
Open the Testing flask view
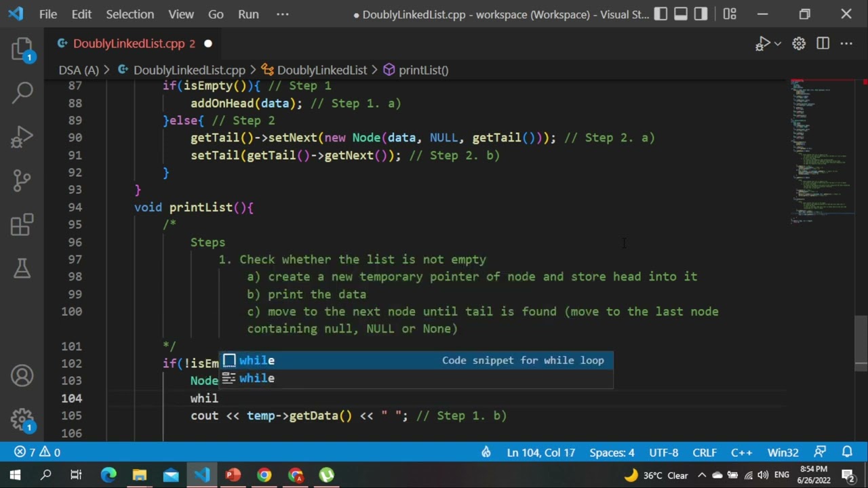coord(22,268)
